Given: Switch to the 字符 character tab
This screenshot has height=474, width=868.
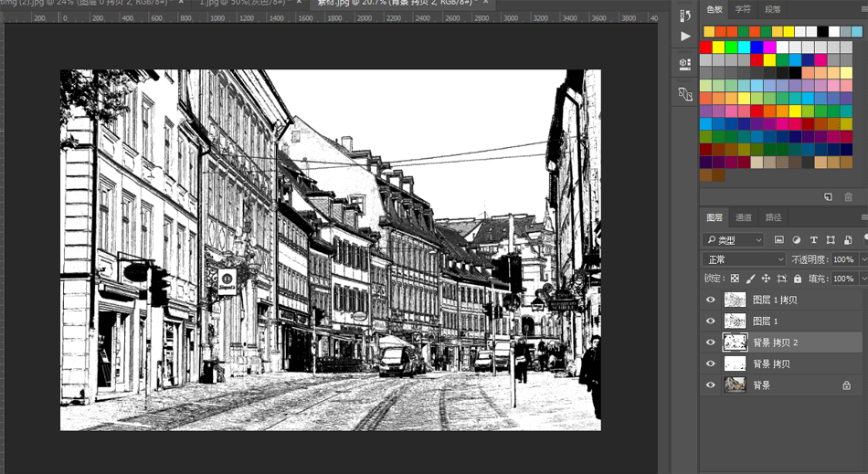Looking at the screenshot, I should (744, 9).
